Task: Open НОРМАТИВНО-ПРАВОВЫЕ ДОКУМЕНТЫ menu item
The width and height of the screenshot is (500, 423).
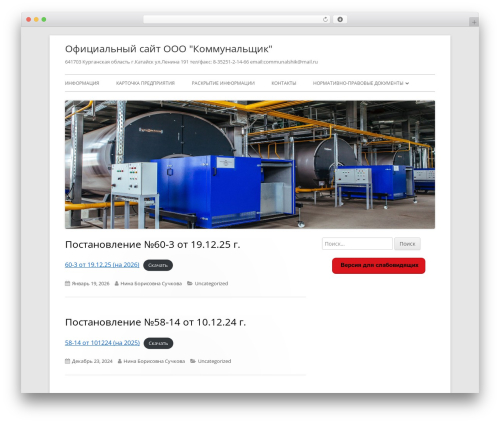Action: [x=358, y=83]
